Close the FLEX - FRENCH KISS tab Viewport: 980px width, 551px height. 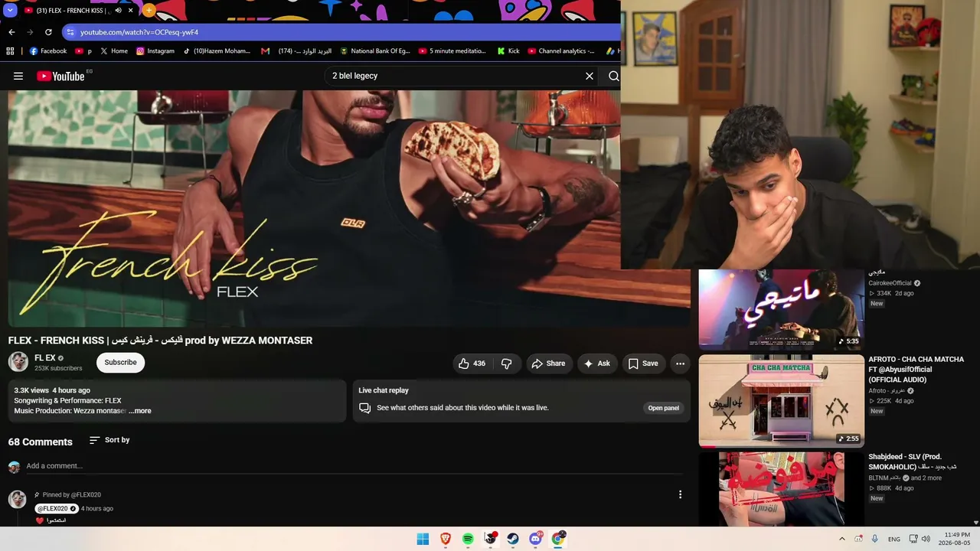pos(131,11)
